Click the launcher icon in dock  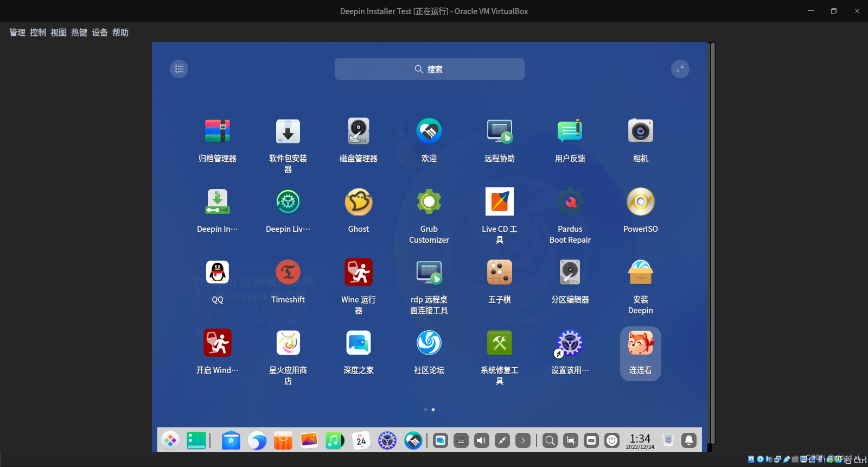point(170,440)
